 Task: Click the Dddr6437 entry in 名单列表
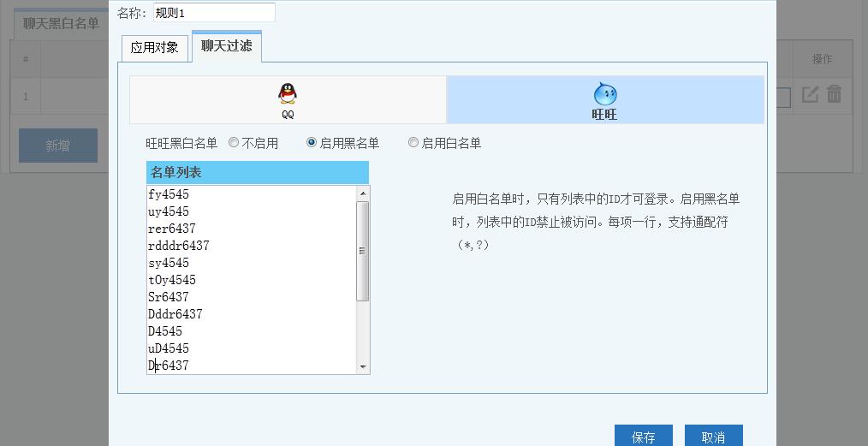[175, 314]
